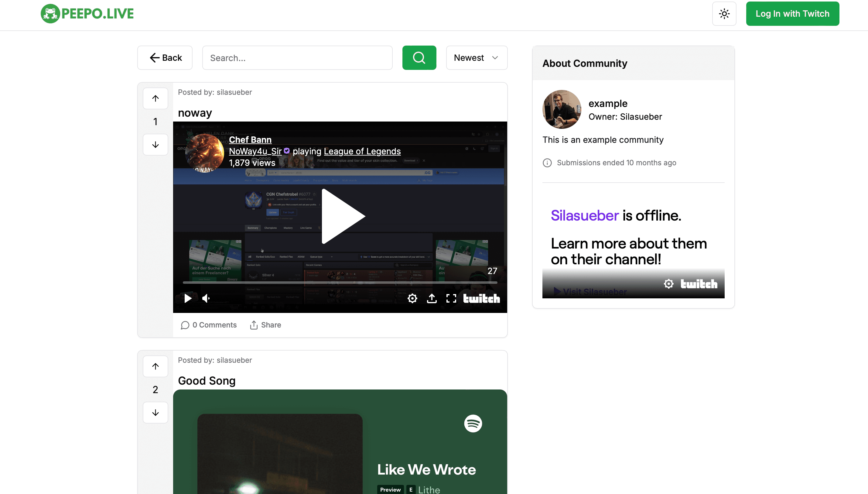Image resolution: width=868 pixels, height=494 pixels.
Task: Enter fullscreen on the clip player
Action: click(x=451, y=298)
